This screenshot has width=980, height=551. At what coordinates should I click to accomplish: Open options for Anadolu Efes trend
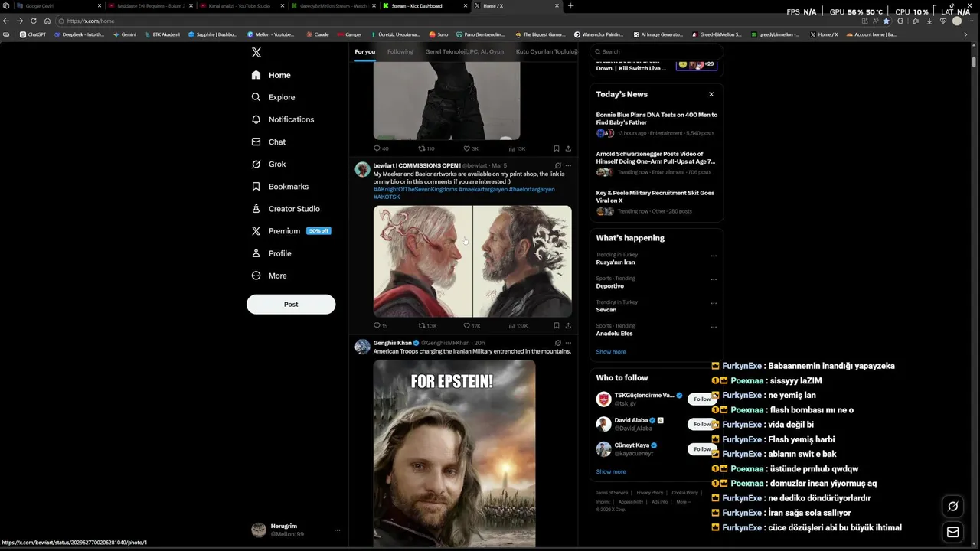(714, 328)
